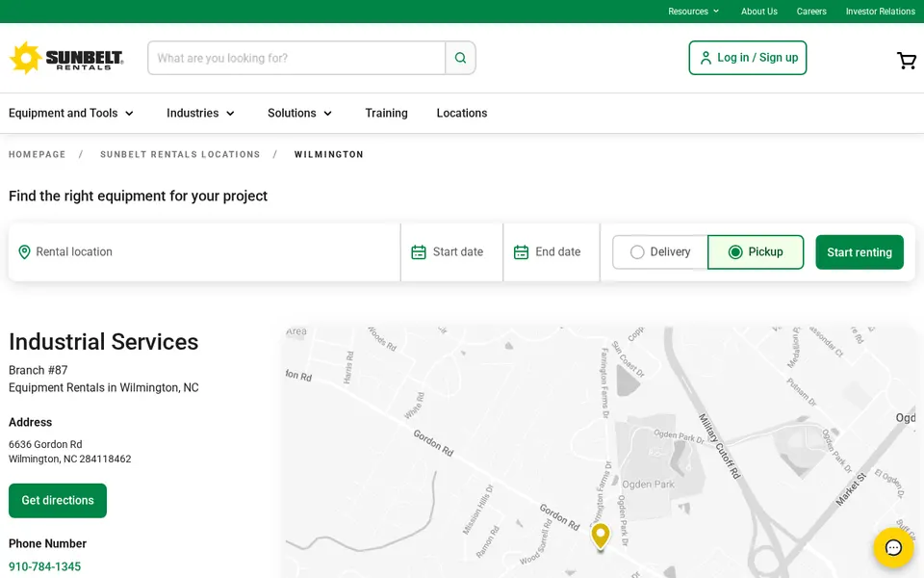Expand the Resources dropdown
Screen dimensions: 924x578
[694, 12]
